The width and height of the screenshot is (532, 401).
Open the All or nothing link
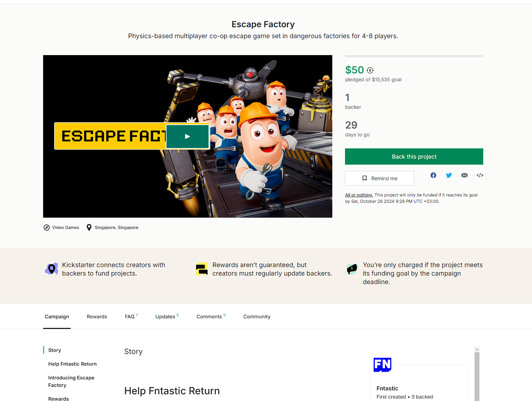coord(359,195)
